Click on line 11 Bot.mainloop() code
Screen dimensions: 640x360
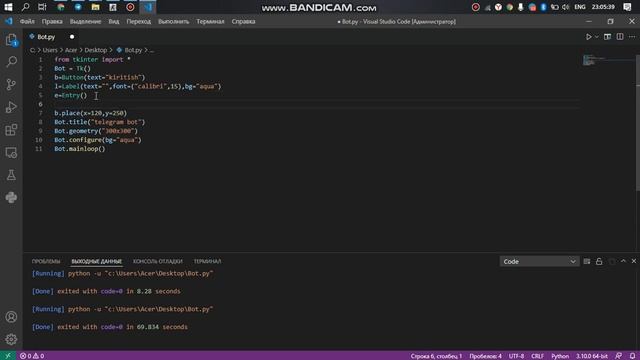pos(80,149)
